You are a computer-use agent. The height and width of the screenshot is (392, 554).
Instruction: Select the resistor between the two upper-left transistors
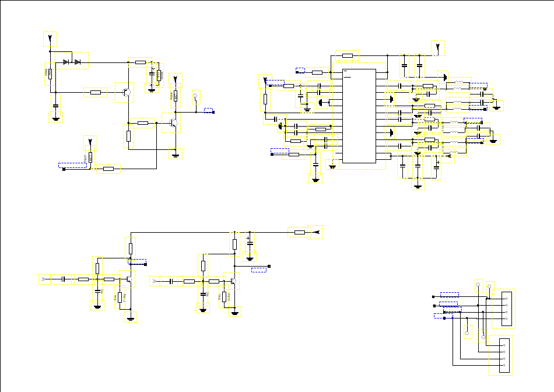[x=143, y=123]
